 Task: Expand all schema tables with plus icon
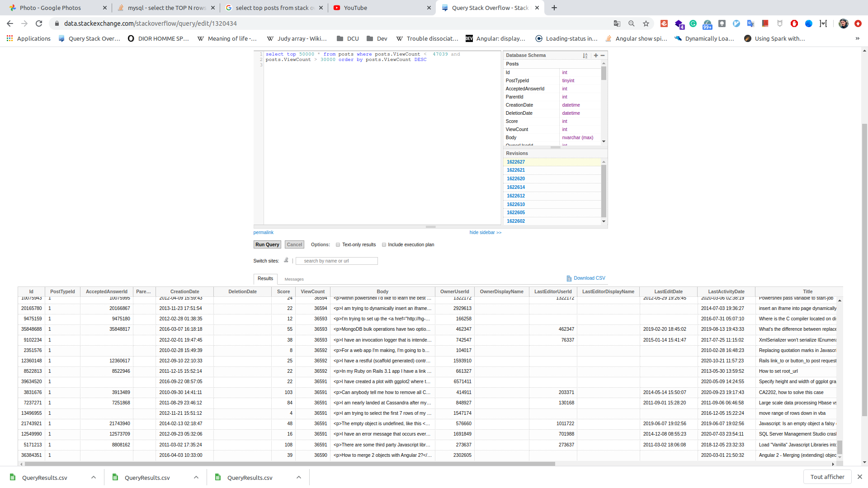(596, 56)
